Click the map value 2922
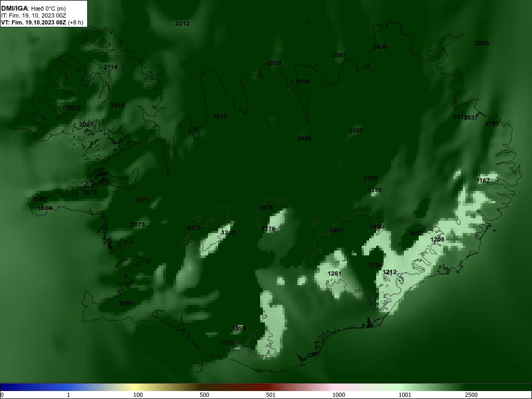 (x=73, y=108)
